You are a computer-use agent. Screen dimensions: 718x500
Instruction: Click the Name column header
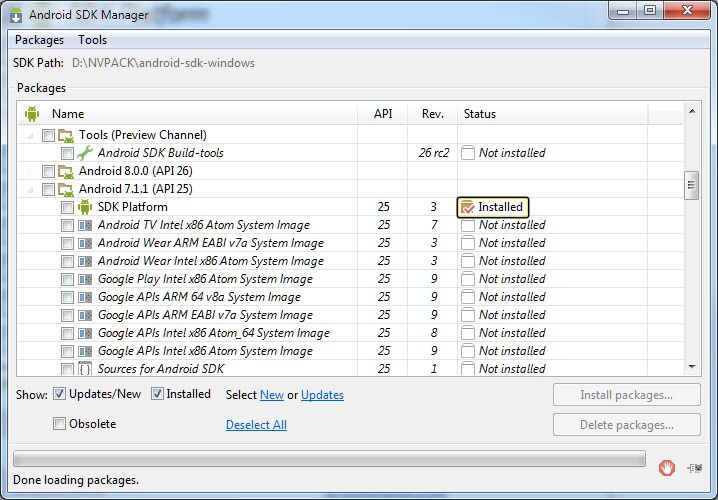188,114
